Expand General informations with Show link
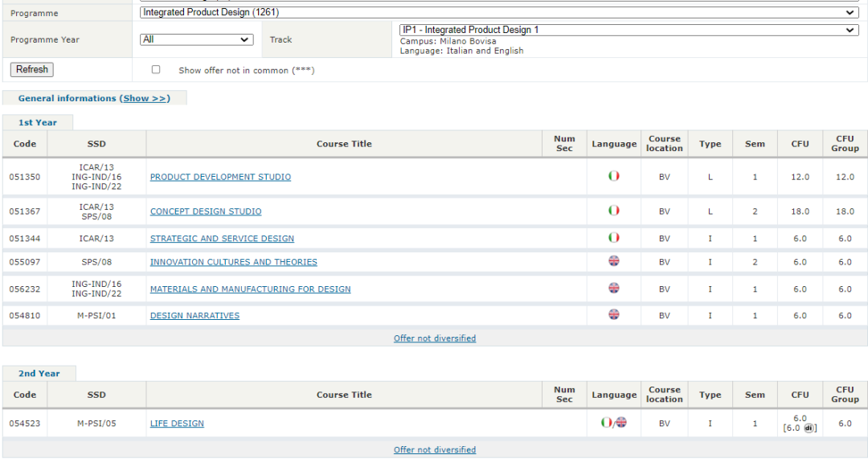The image size is (868, 463). [145, 98]
